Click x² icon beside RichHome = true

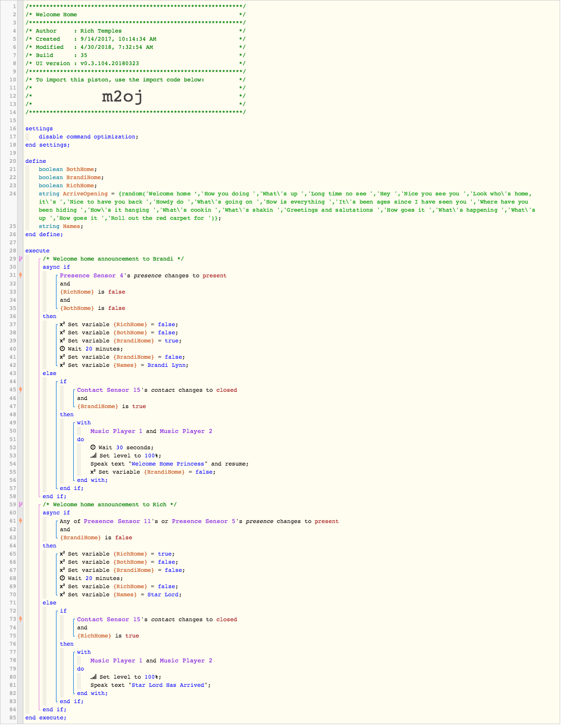tap(62, 554)
